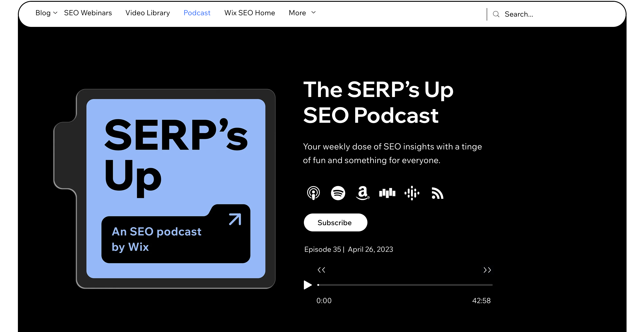Viewport: 644px width, 332px height.
Task: Open the Apple Podcasts icon link
Action: [313, 193]
